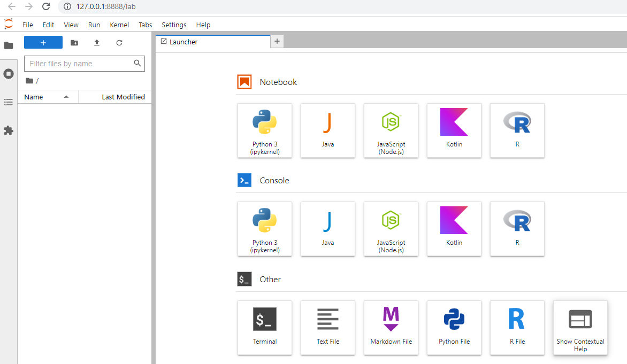Image resolution: width=627 pixels, height=364 pixels.
Task: Click the site information icon in address bar
Action: (x=67, y=6)
